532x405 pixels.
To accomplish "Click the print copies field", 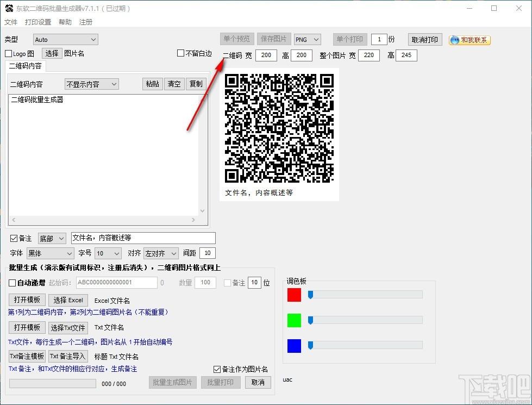I will [x=379, y=39].
